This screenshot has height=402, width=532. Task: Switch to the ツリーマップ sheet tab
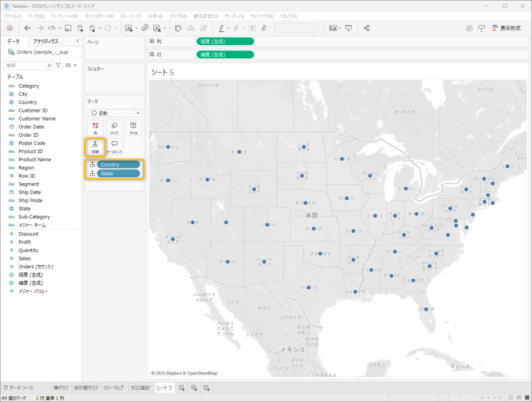113,388
